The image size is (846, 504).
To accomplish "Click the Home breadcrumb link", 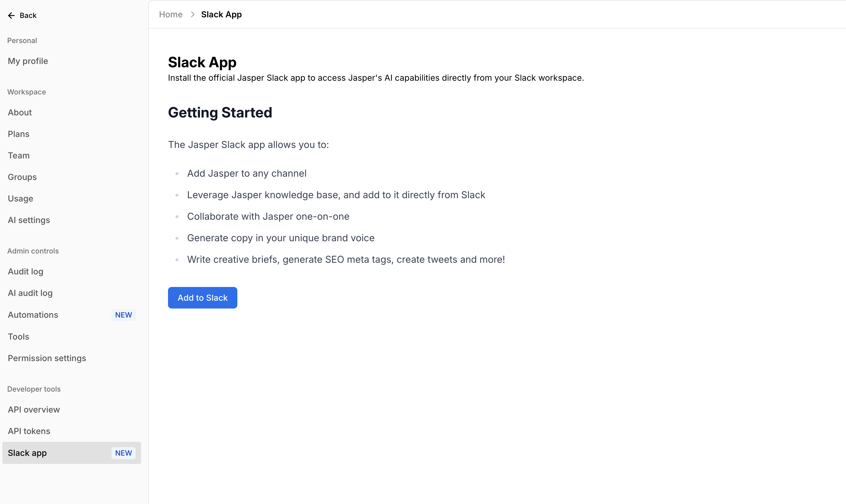I will click(x=171, y=15).
